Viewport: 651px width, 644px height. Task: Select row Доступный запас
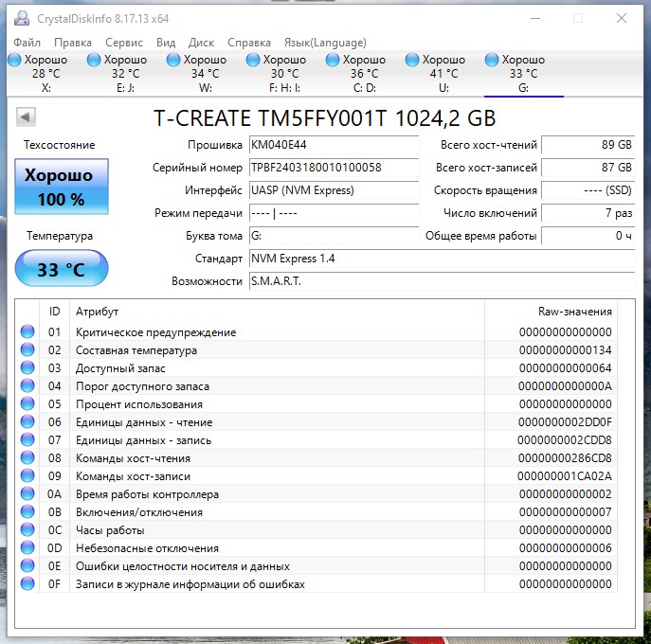[316, 368]
